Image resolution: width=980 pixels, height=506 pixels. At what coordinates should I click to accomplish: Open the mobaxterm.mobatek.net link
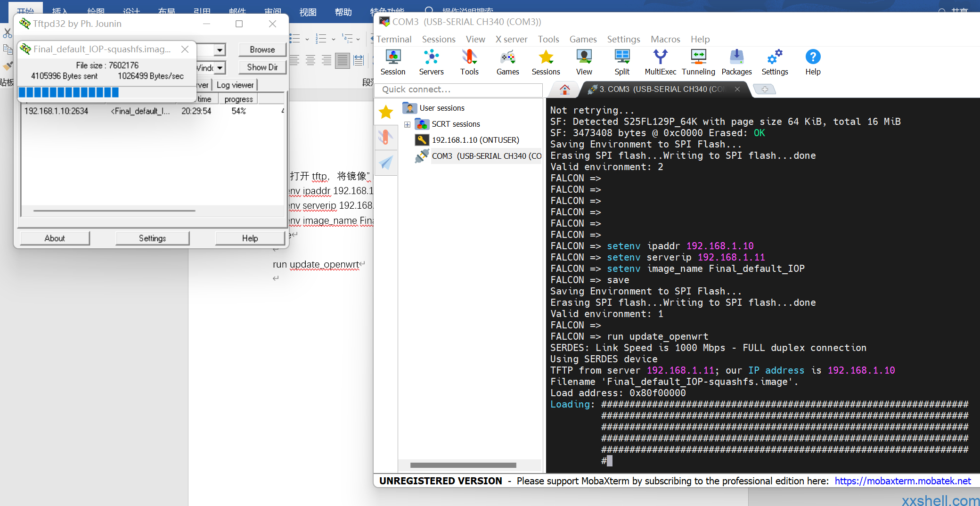(902, 481)
